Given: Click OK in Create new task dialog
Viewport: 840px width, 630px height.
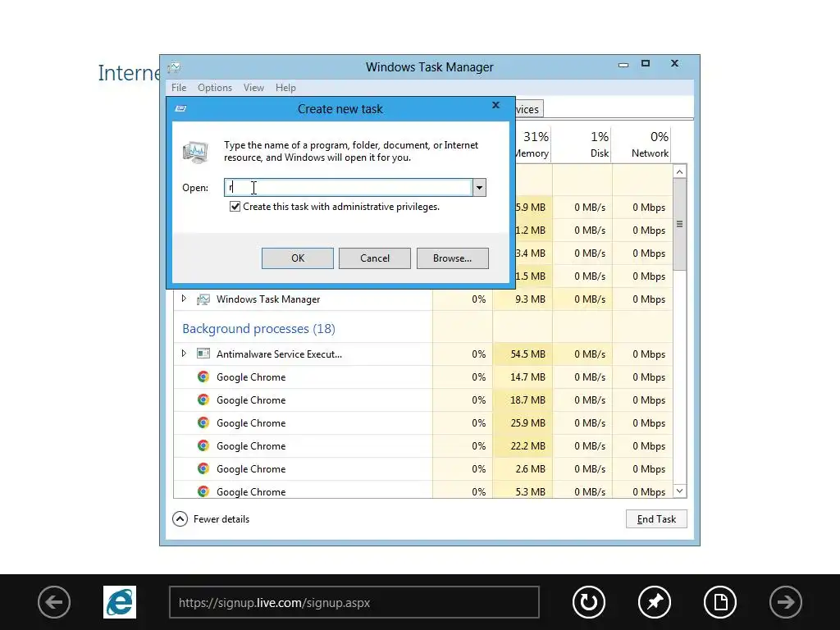Looking at the screenshot, I should click(x=297, y=258).
